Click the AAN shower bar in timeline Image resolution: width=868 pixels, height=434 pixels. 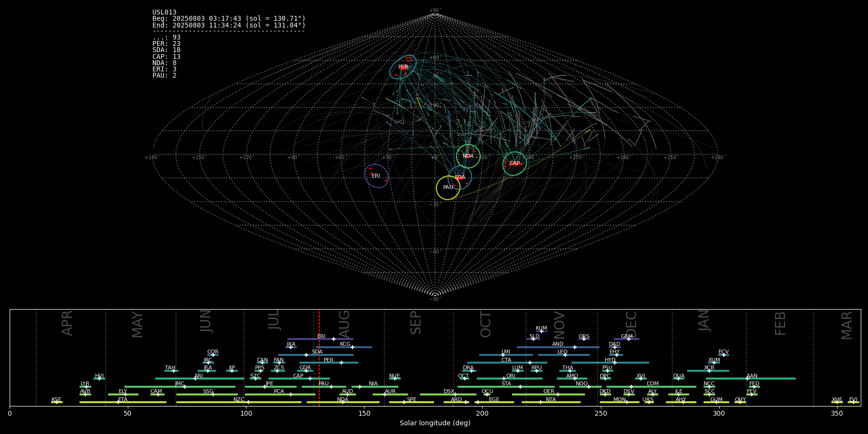coord(751,379)
